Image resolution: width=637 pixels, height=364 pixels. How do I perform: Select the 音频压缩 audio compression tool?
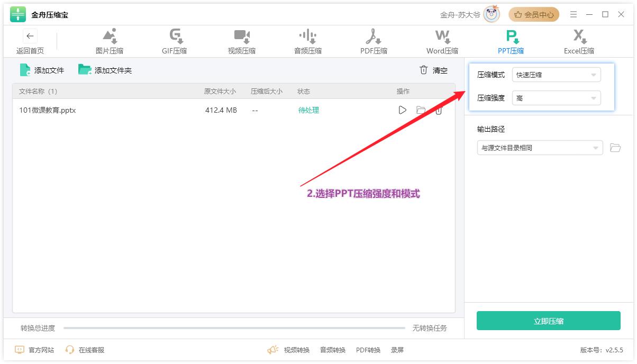[x=307, y=42]
